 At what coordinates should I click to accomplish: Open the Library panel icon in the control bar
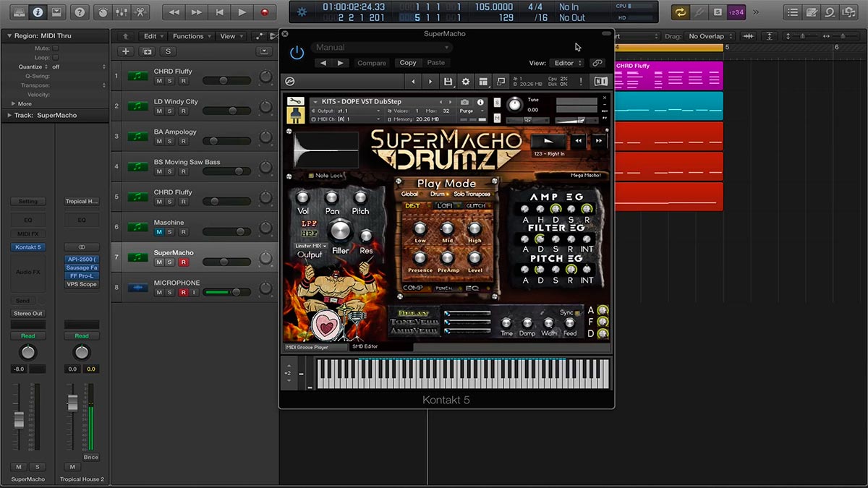[18, 12]
